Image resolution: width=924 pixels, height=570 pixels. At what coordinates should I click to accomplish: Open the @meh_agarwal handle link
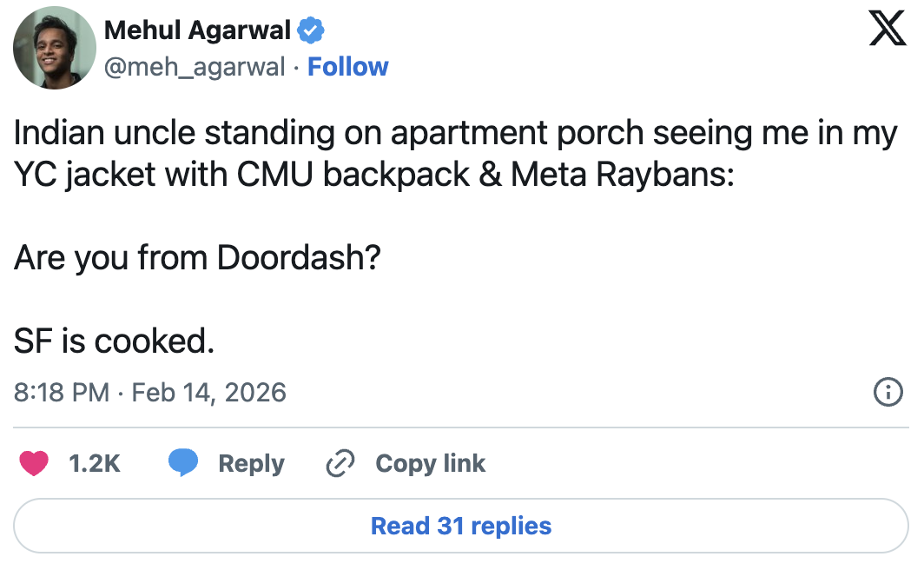[x=195, y=67]
